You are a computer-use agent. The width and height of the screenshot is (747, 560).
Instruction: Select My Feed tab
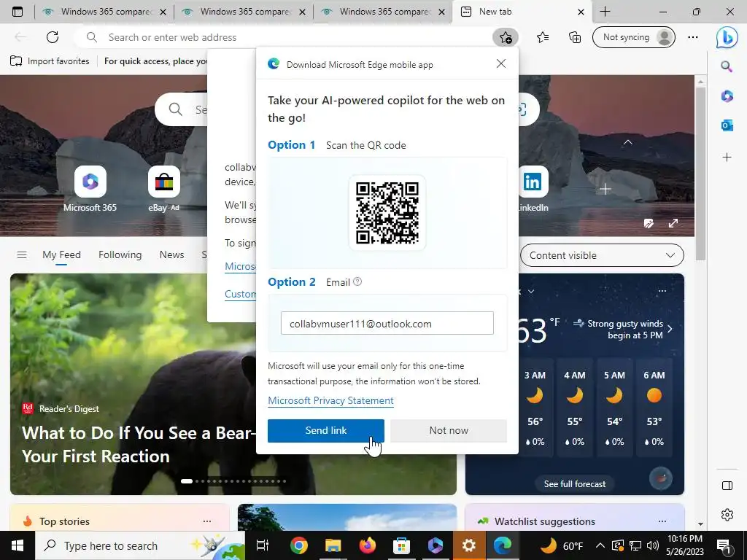(61, 254)
